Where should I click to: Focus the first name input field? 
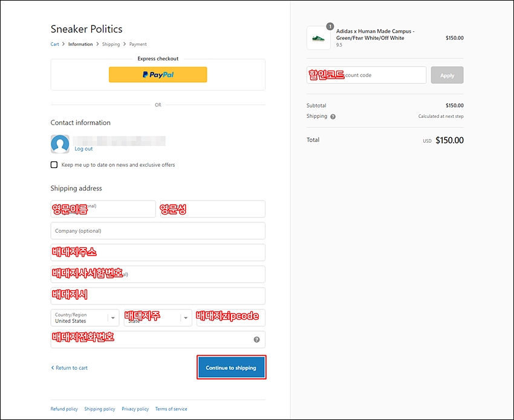click(x=103, y=209)
